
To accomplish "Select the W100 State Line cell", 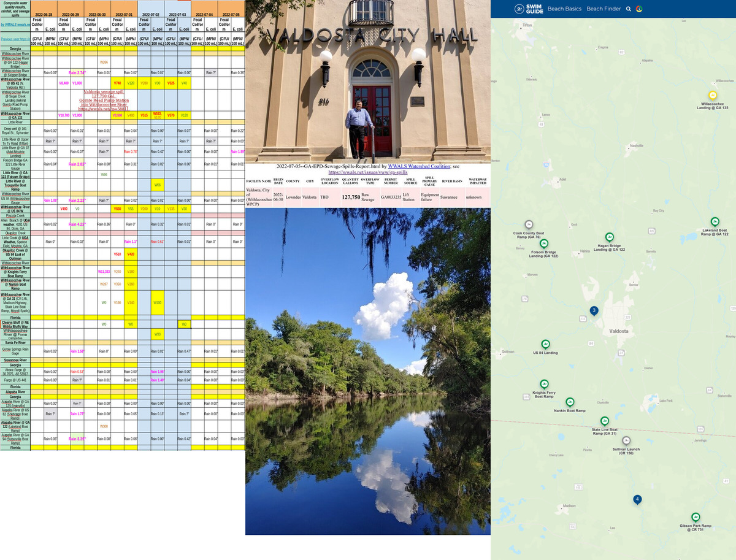I will point(157,303).
